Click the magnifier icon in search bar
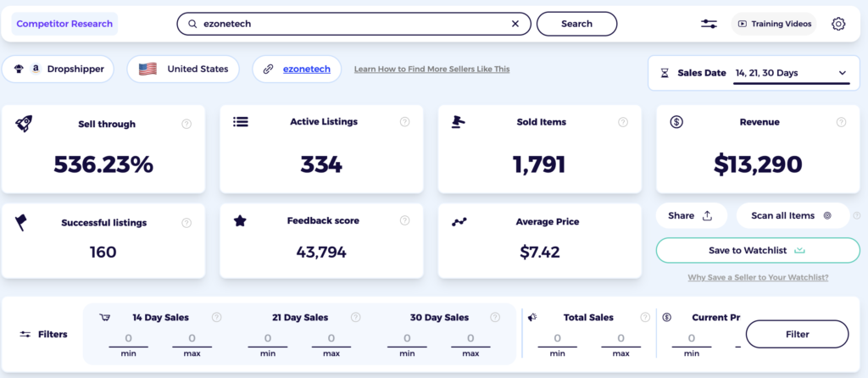The image size is (868, 378). [192, 24]
